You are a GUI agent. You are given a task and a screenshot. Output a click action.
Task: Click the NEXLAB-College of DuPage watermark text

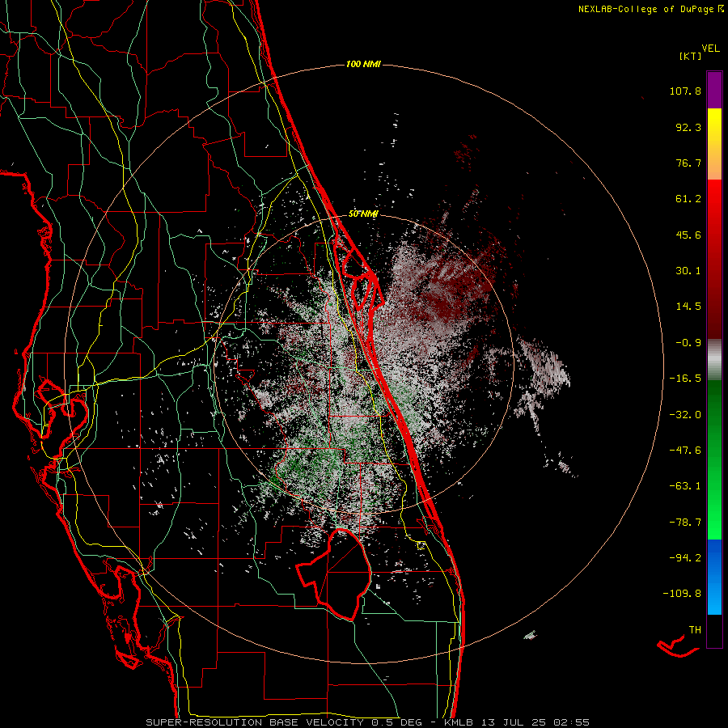[x=646, y=9]
